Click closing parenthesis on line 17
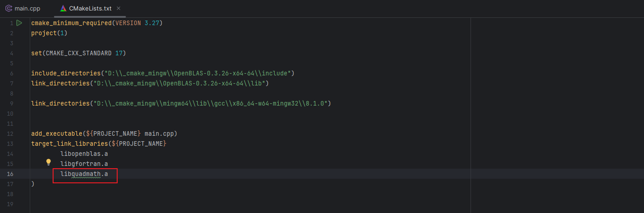 [32, 184]
